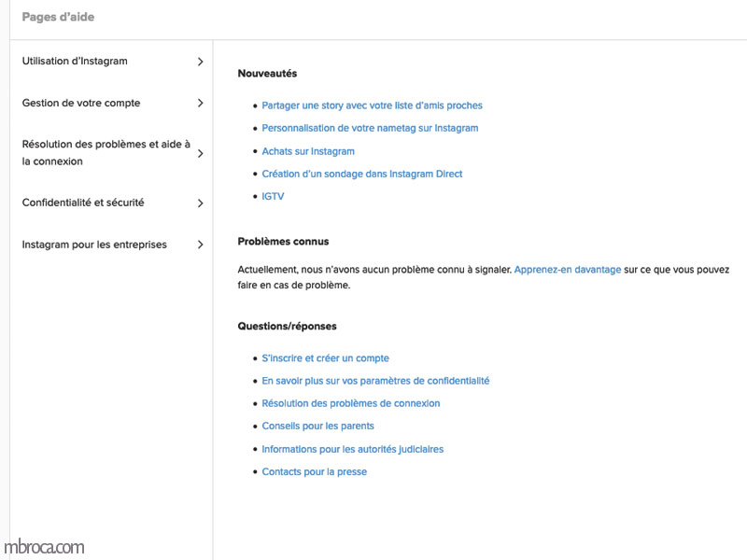Open Confidentialité et sécurité sidebar section
Screen dimensions: 747x560
click(83, 203)
